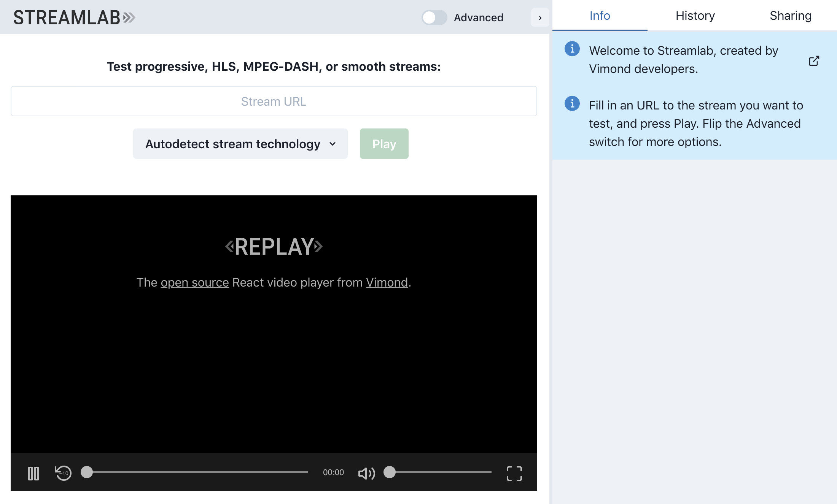Enter fullscreen mode in the player
Viewport: 837px width, 504px height.
point(514,473)
